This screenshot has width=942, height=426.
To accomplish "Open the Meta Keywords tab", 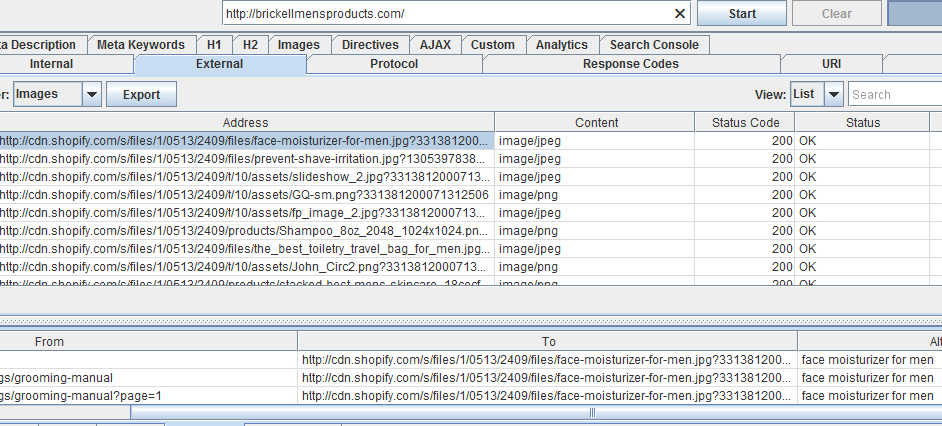I will (x=141, y=45).
